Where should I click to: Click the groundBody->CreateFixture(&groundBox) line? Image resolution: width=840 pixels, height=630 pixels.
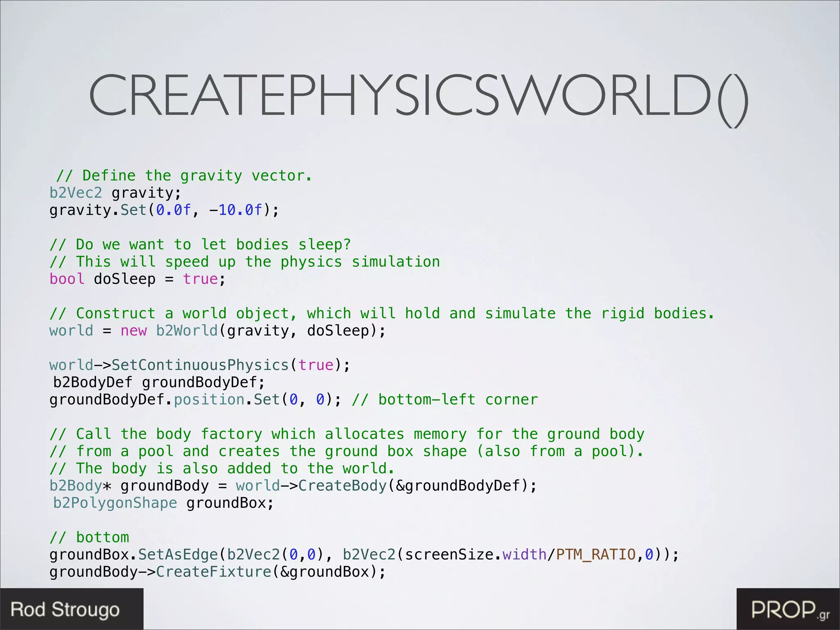coord(217,572)
